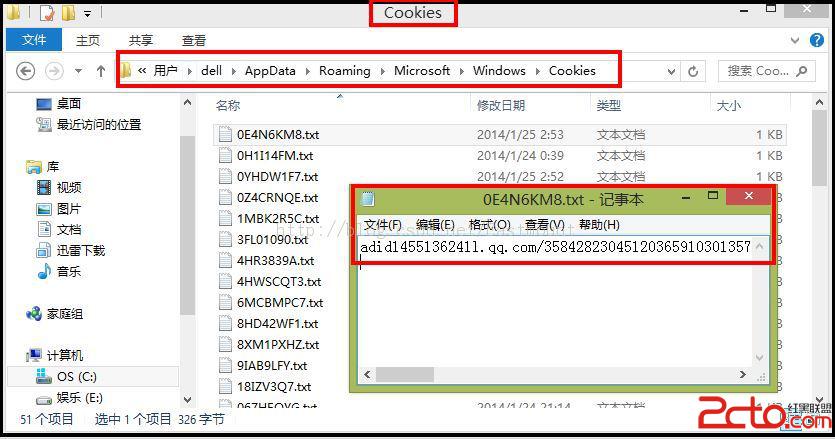Select 桌面 in navigation pane
Image resolution: width=835 pixels, height=439 pixels.
coord(69,103)
